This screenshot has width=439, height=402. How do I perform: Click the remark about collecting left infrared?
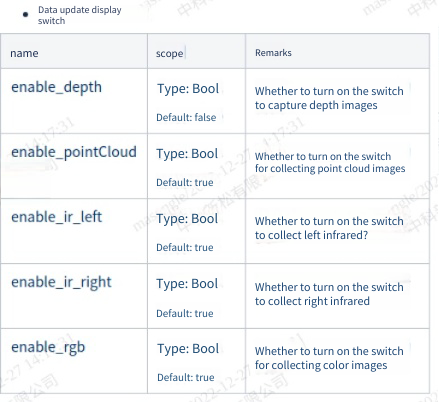329,228
